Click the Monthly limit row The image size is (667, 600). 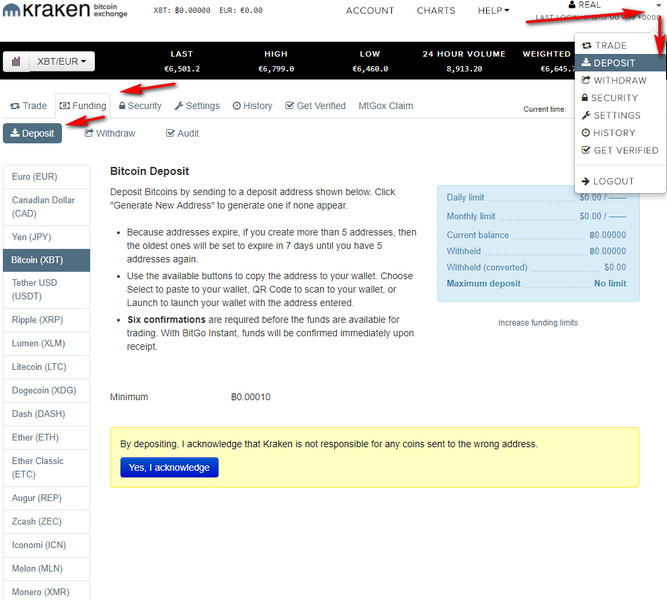536,216
